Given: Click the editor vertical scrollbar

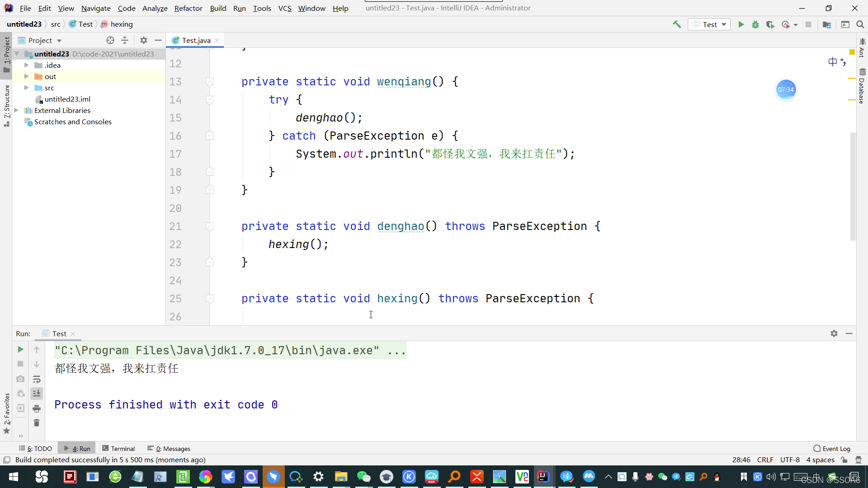Looking at the screenshot, I should (853, 186).
